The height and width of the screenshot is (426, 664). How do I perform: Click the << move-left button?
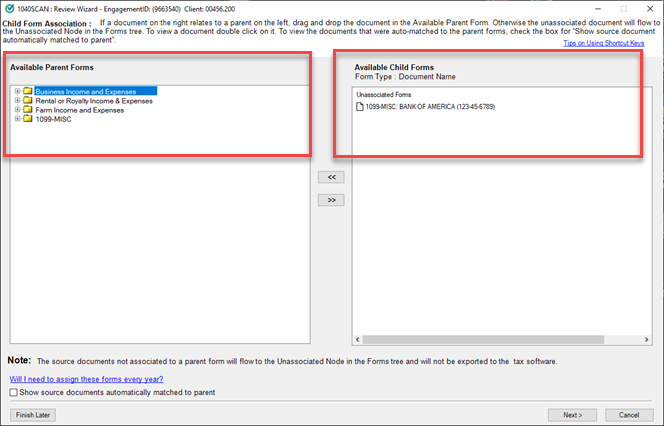click(331, 177)
